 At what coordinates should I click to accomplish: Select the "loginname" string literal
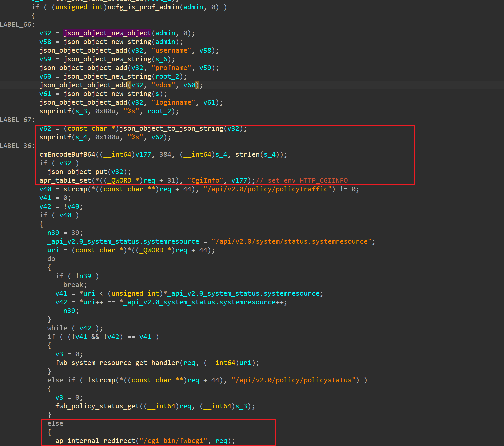pos(173,102)
